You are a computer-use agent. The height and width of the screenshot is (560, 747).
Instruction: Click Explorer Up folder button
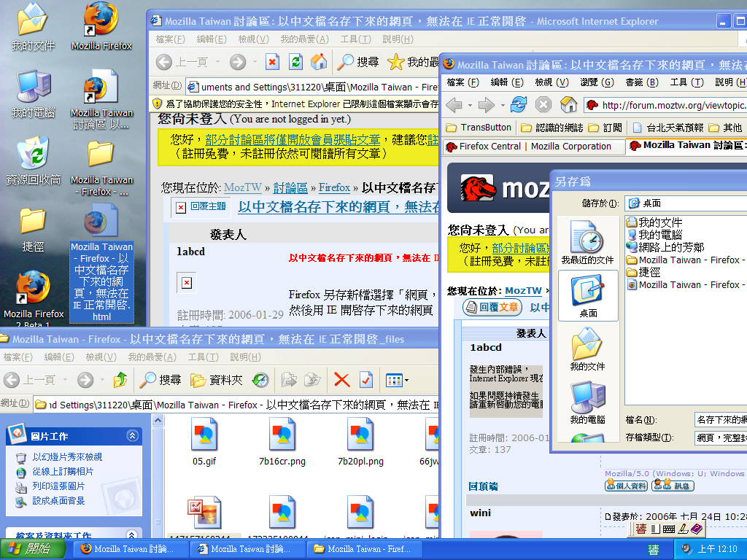[x=120, y=380]
